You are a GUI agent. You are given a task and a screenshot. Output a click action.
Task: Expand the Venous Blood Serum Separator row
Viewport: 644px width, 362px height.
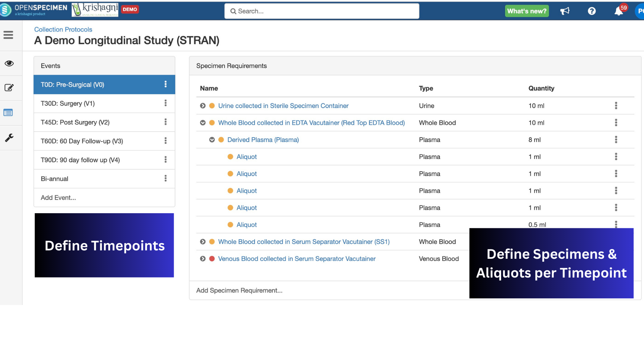click(203, 259)
